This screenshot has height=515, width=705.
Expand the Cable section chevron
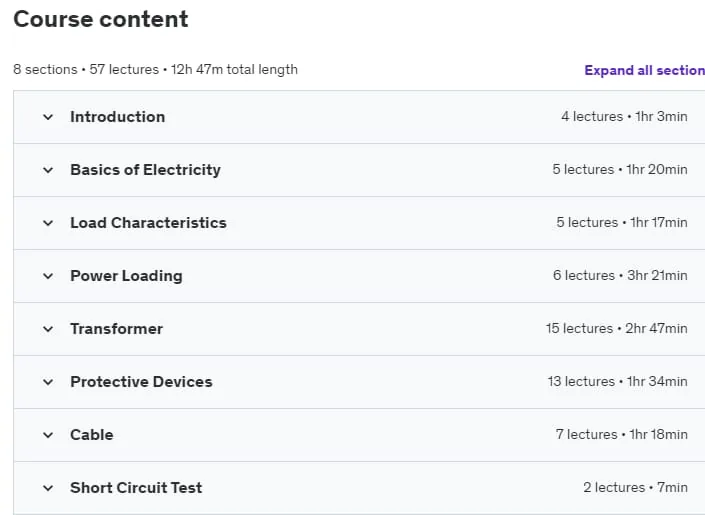tap(48, 435)
